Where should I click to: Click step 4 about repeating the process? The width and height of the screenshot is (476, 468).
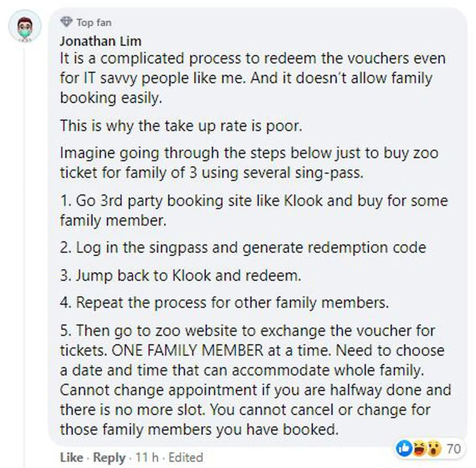coord(224,303)
